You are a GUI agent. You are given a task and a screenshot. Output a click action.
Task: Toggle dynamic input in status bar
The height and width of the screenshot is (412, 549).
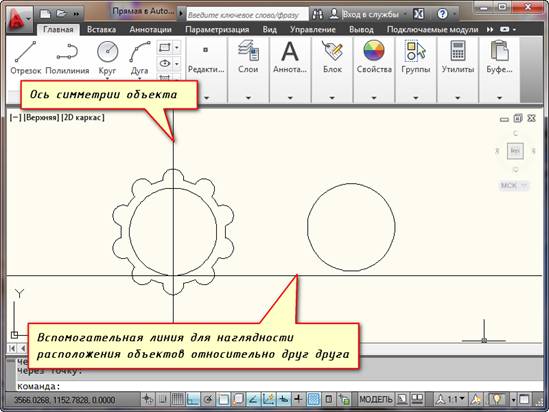pos(284,399)
